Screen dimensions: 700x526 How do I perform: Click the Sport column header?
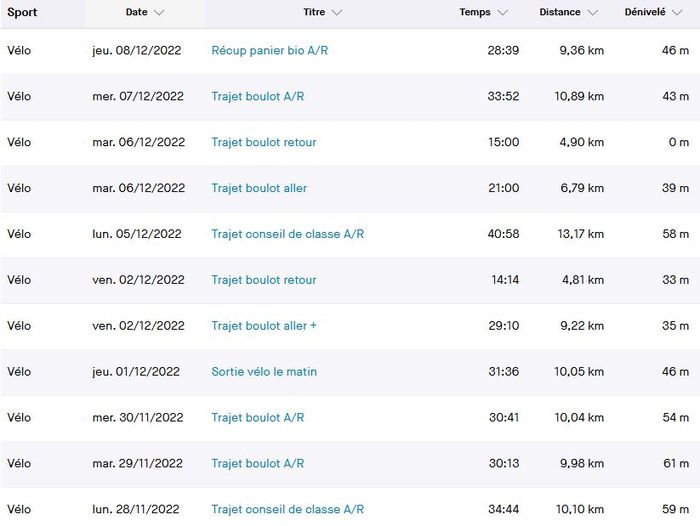tap(22, 13)
